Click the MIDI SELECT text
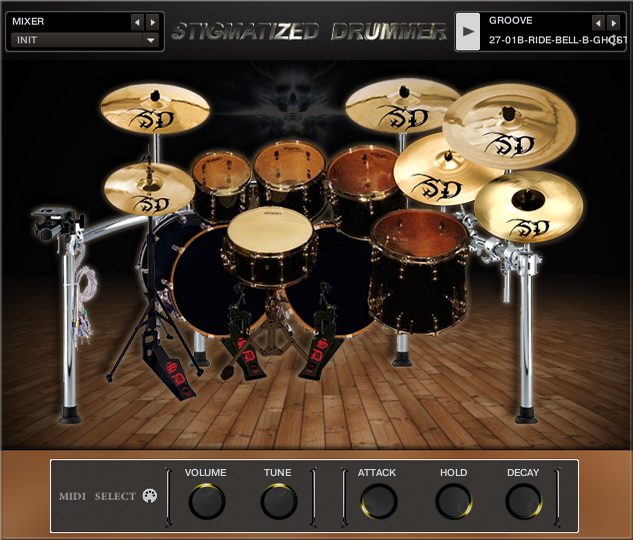The height and width of the screenshot is (540, 633). pyautogui.click(x=97, y=496)
